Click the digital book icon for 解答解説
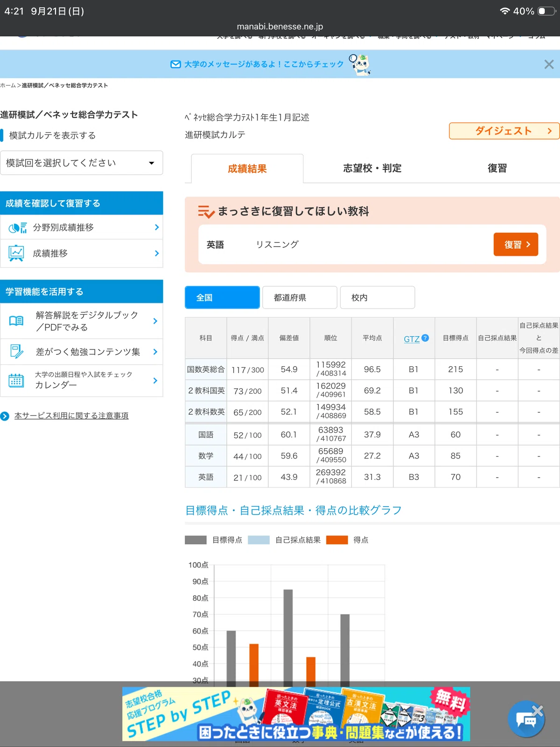This screenshot has height=747, width=560. point(16,321)
